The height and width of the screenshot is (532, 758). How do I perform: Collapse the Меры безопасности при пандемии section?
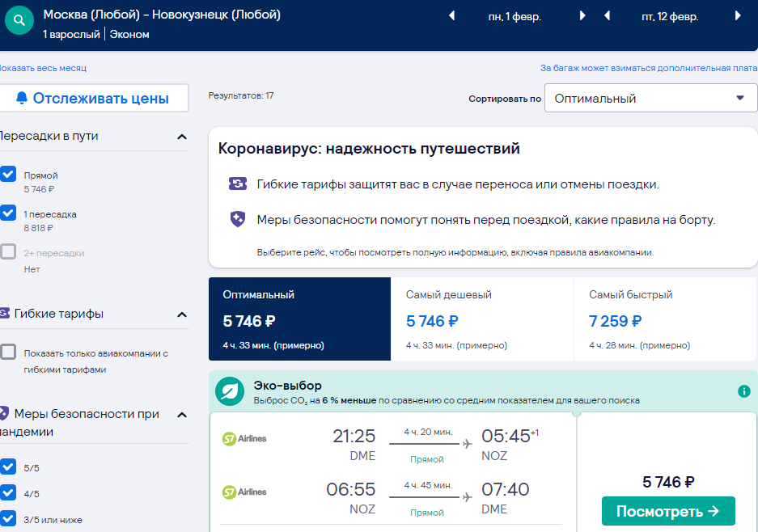tap(182, 415)
